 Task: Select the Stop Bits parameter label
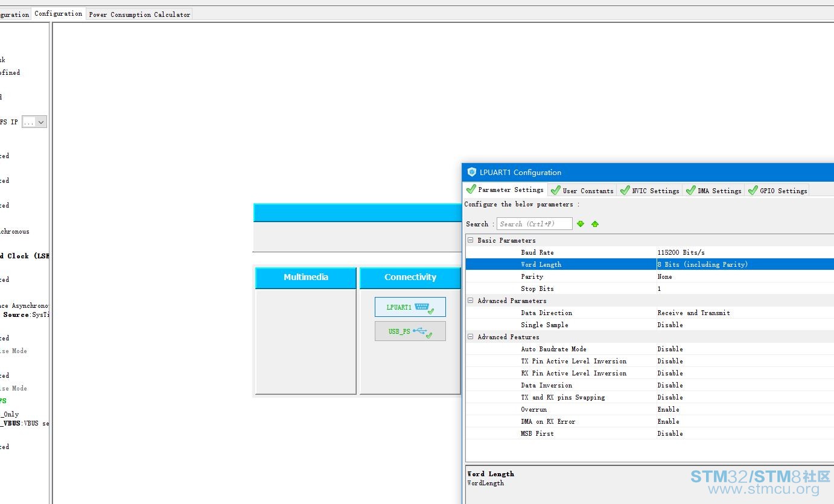tap(537, 289)
